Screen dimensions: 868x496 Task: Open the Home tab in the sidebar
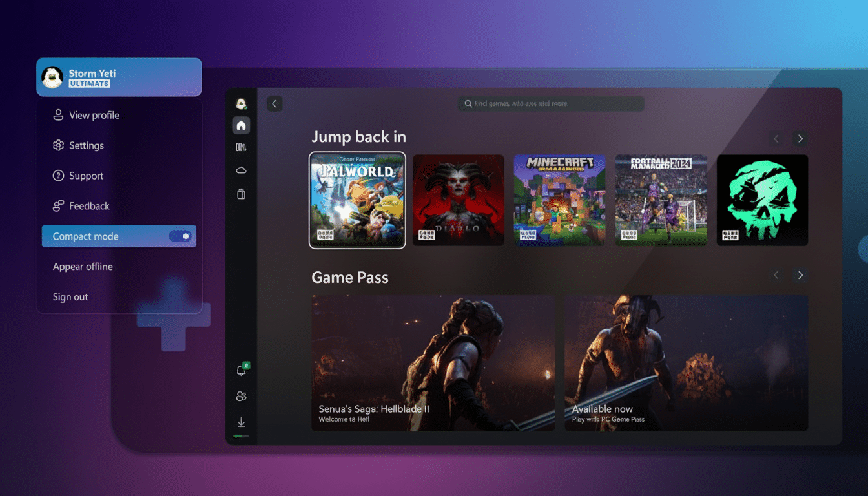pos(241,125)
